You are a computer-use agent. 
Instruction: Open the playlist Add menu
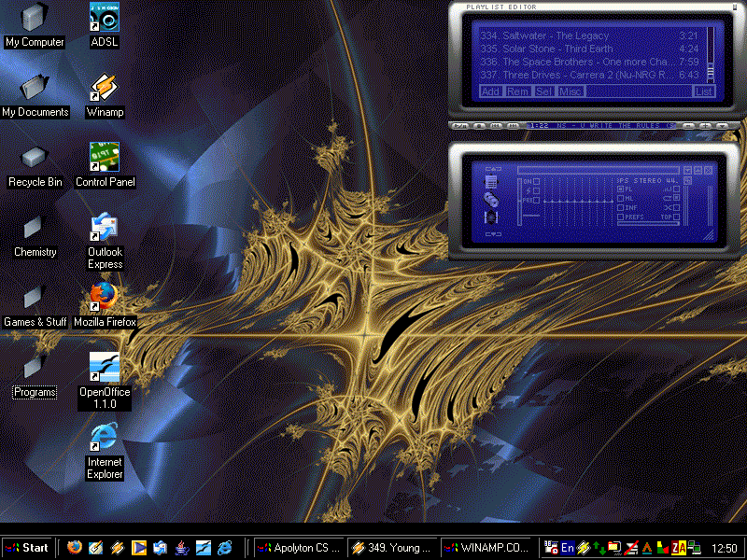pyautogui.click(x=490, y=91)
